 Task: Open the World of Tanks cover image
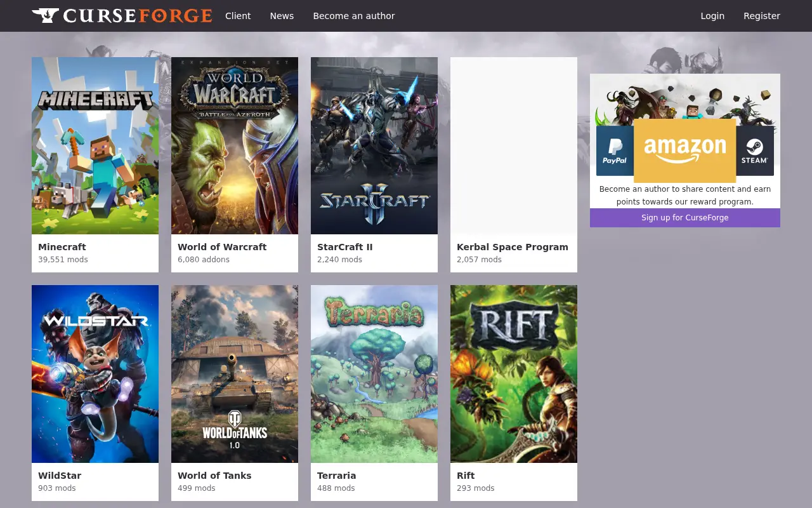[235, 374]
